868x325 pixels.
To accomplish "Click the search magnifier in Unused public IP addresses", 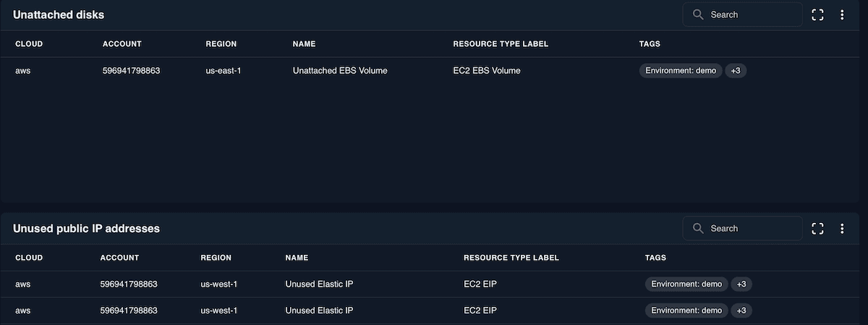I will coord(698,229).
